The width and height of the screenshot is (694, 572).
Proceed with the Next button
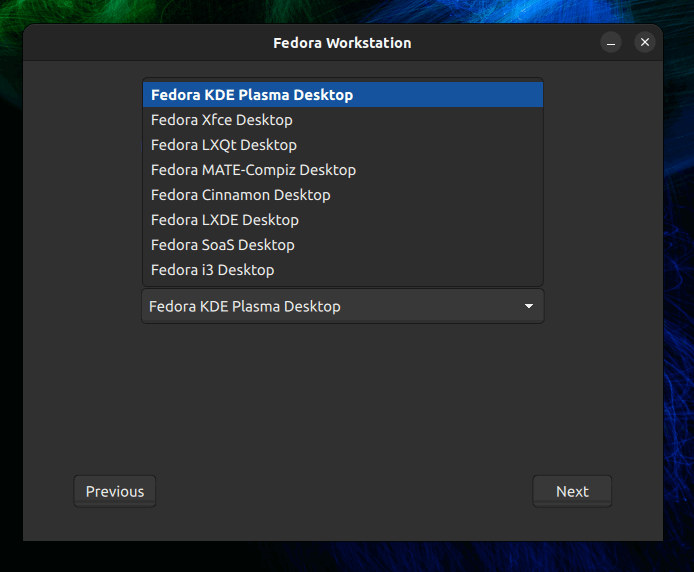(x=572, y=491)
